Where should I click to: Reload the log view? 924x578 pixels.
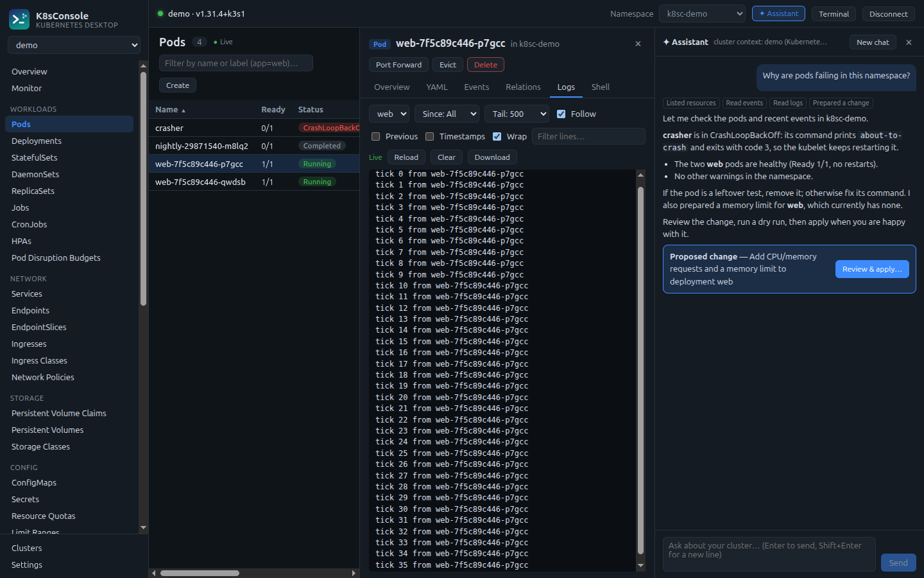pyautogui.click(x=406, y=157)
